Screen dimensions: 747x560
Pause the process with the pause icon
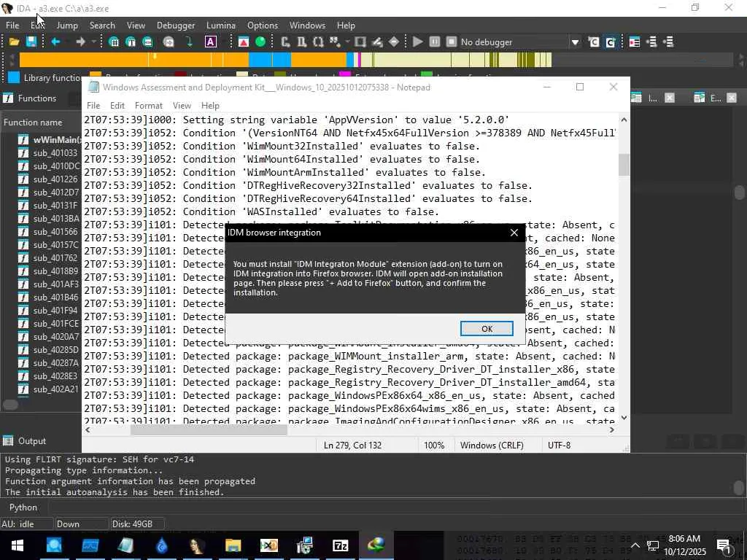pyautogui.click(x=435, y=42)
